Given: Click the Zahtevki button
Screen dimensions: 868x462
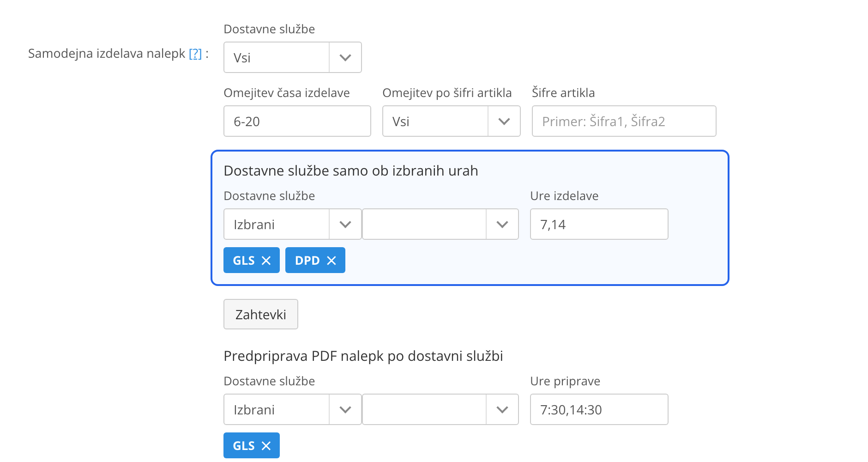Looking at the screenshot, I should [261, 314].
